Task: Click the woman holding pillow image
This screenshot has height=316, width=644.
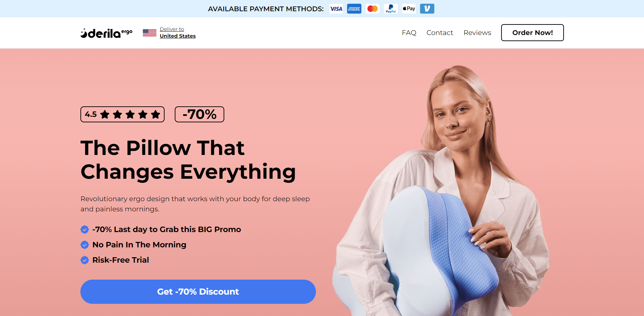Action: click(x=441, y=191)
